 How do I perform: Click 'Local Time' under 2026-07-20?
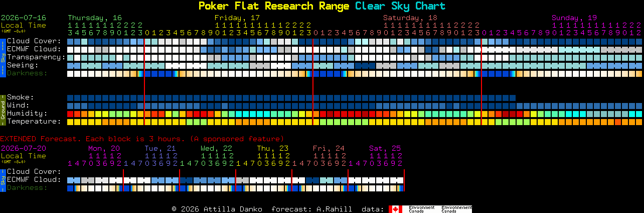(x=24, y=156)
